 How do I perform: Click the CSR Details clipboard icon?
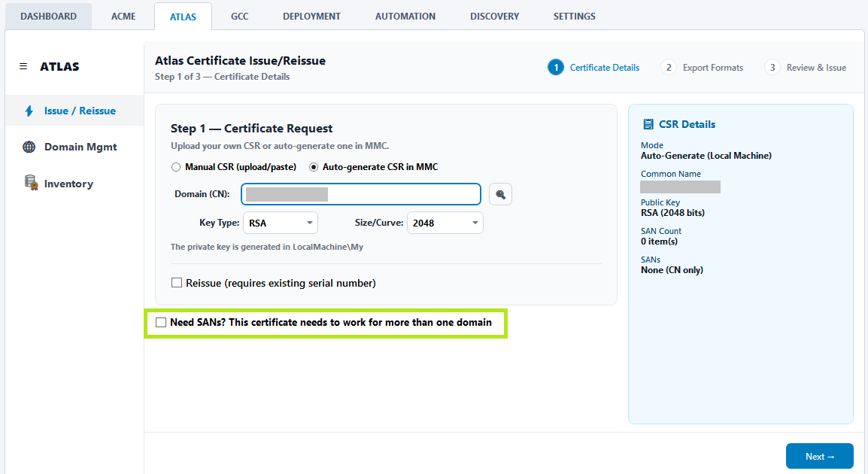(648, 124)
